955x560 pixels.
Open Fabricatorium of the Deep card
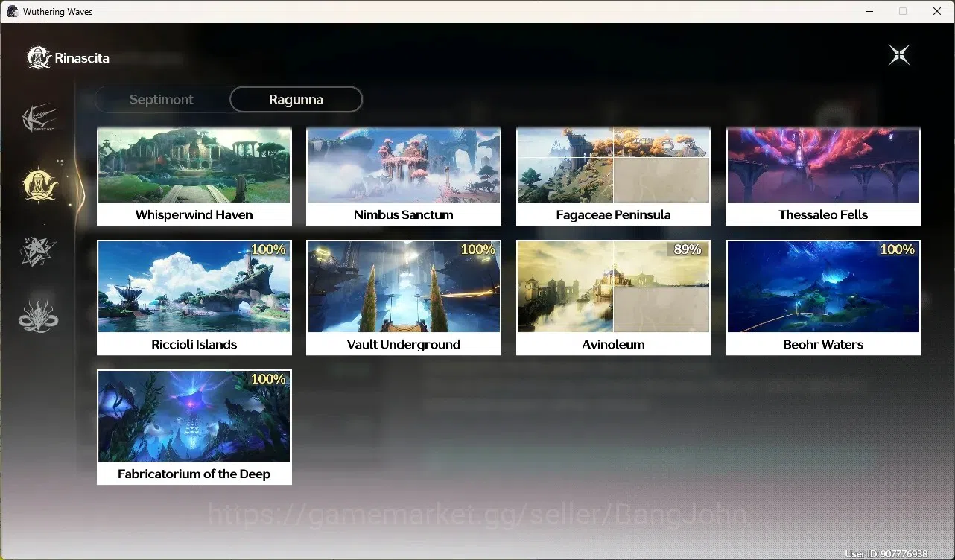pos(194,427)
